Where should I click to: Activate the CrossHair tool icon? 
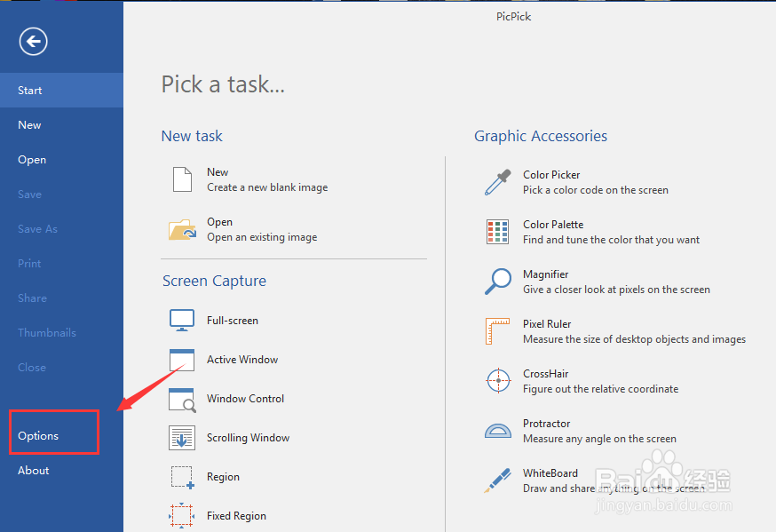point(497,381)
